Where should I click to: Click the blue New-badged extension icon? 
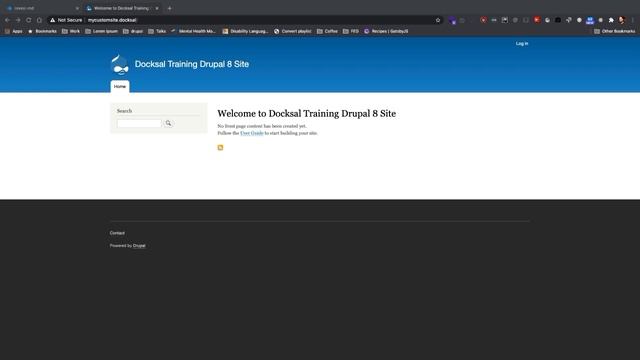[590, 20]
